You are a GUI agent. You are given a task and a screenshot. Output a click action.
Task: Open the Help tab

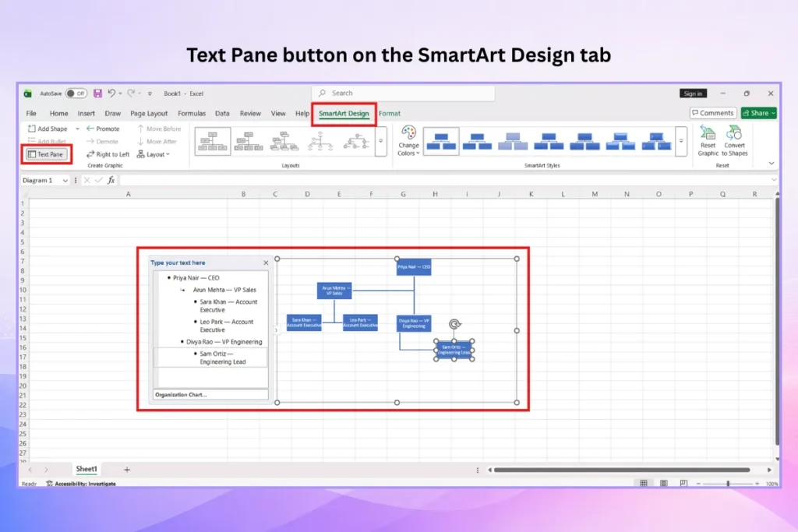point(302,114)
